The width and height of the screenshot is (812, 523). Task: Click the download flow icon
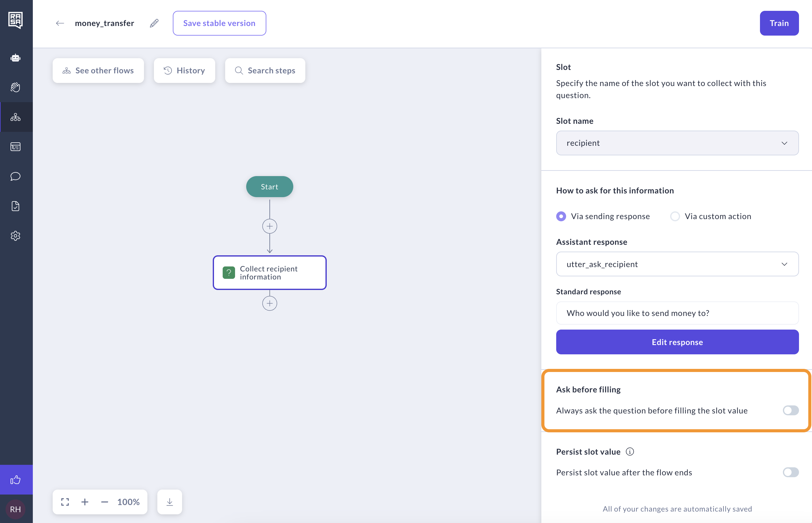coord(169,502)
